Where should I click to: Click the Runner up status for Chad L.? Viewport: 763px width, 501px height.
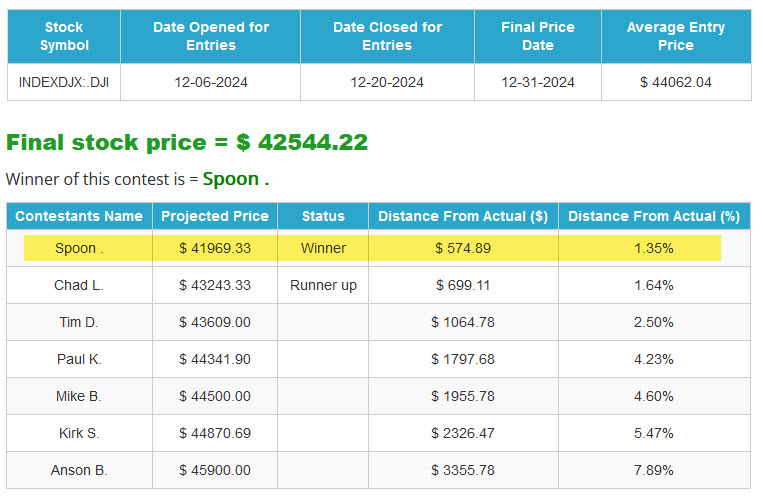coord(323,286)
